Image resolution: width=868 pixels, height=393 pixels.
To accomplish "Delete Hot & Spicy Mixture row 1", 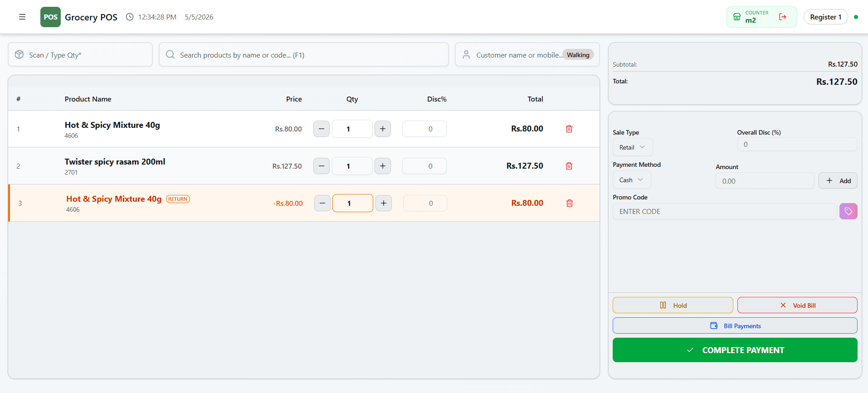I will coord(569,129).
